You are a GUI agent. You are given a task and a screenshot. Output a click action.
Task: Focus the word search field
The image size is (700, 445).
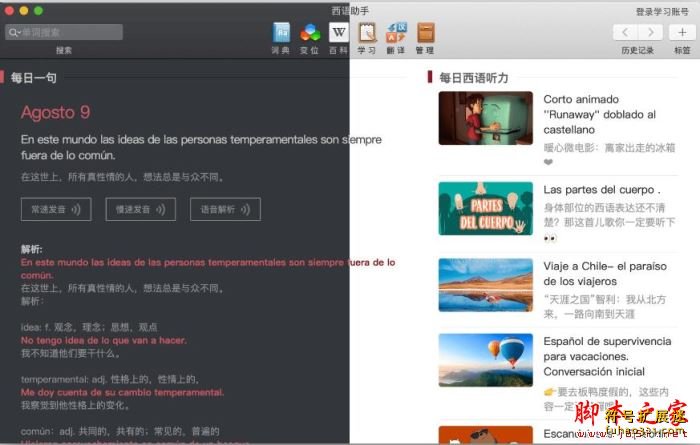pyautogui.click(x=64, y=32)
